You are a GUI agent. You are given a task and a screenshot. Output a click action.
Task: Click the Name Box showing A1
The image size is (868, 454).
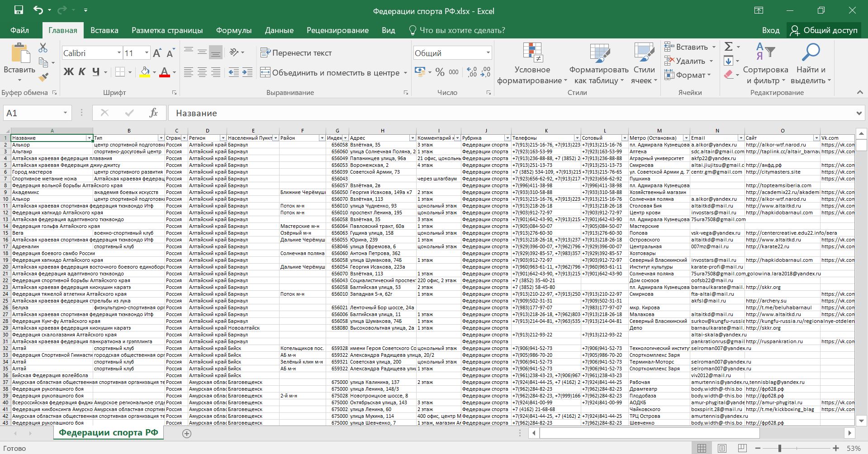[x=32, y=113]
